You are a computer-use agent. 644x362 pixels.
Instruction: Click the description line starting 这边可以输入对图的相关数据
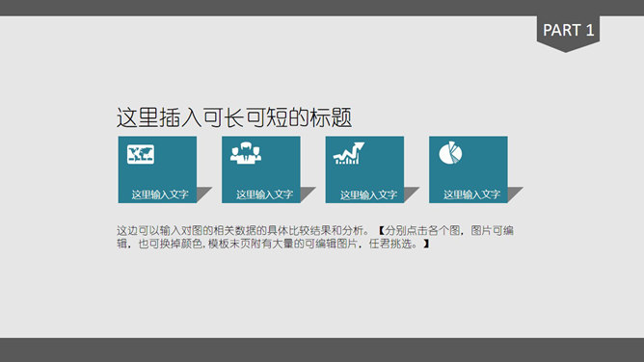point(315,230)
